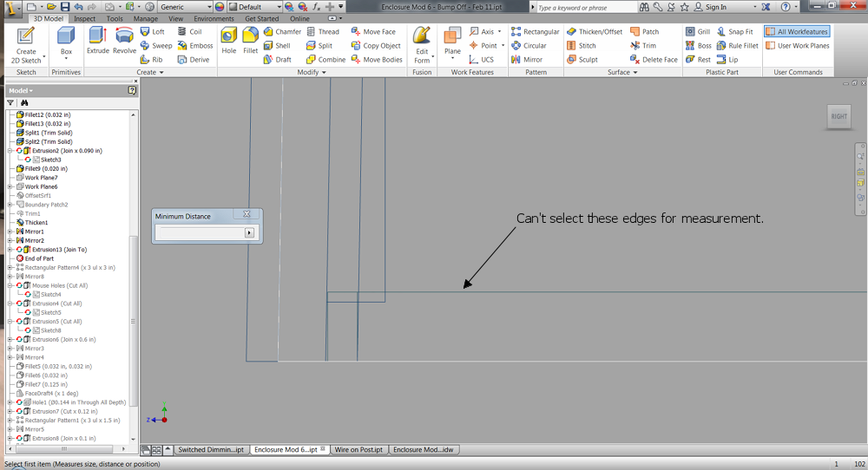This screenshot has width=868, height=470.
Task: Click the Coil tool
Action: click(x=189, y=31)
